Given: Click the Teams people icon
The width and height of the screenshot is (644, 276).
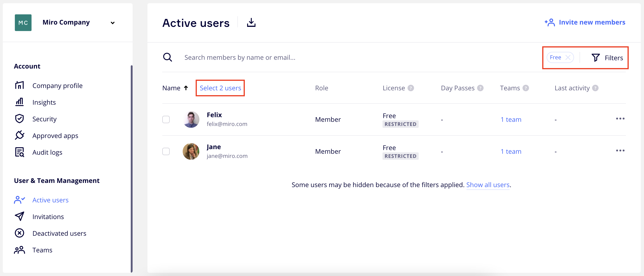Looking at the screenshot, I should (19, 250).
